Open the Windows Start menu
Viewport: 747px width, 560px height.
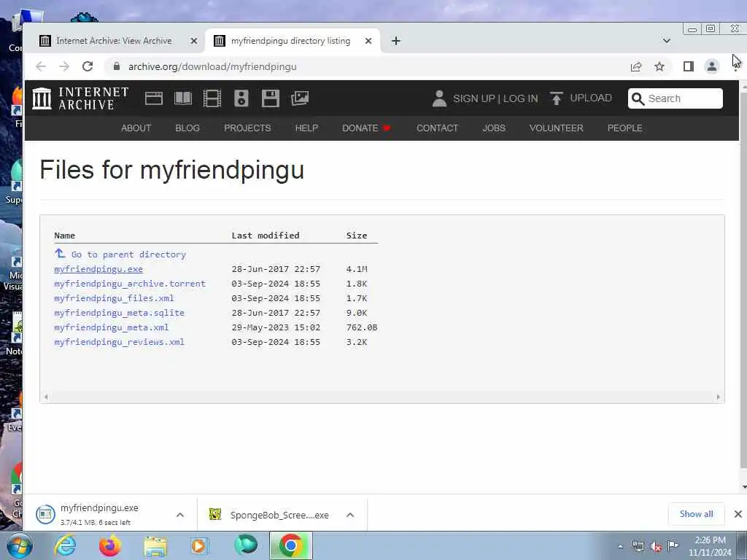coord(19,545)
